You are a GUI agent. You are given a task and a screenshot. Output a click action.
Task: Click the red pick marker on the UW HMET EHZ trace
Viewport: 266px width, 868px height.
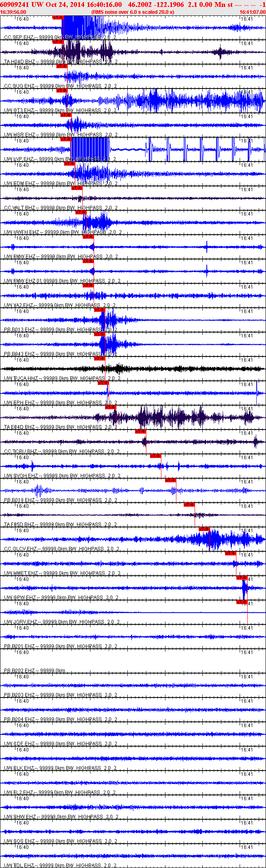[x=231, y=553]
